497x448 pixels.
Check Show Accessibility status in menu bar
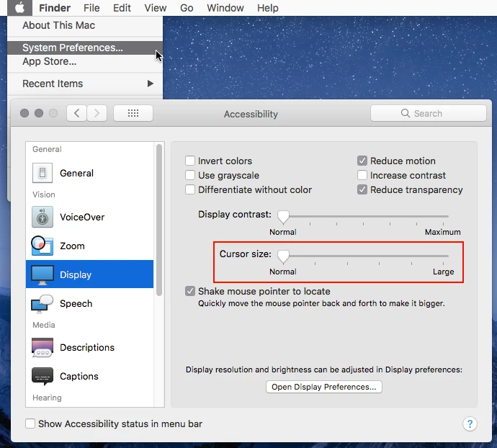[x=30, y=424]
